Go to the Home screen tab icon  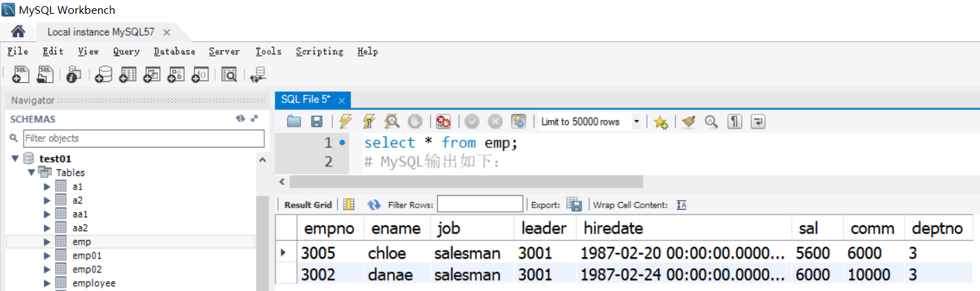18,31
